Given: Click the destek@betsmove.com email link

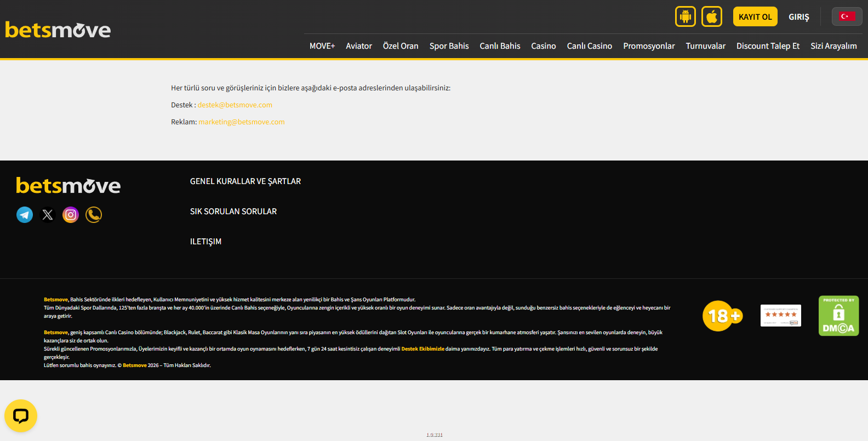Looking at the screenshot, I should (235, 105).
